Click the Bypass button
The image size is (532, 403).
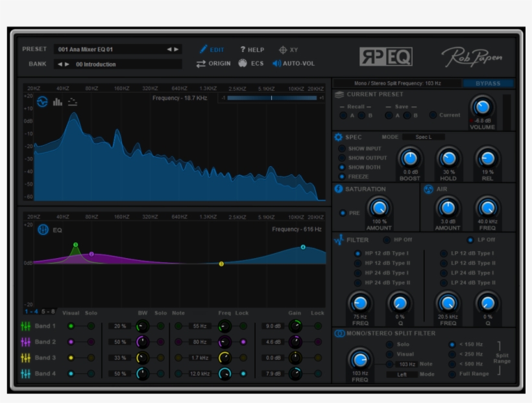click(488, 84)
